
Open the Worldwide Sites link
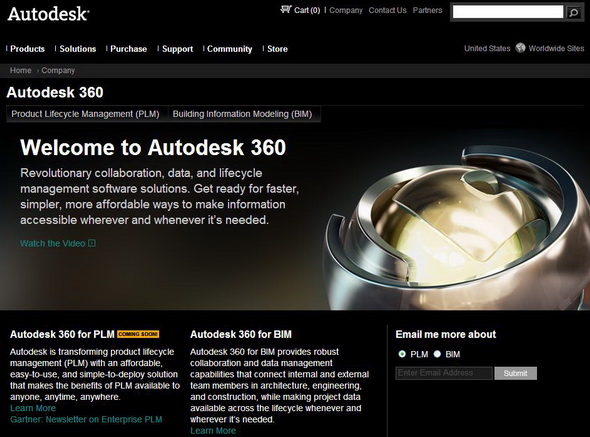coord(556,48)
